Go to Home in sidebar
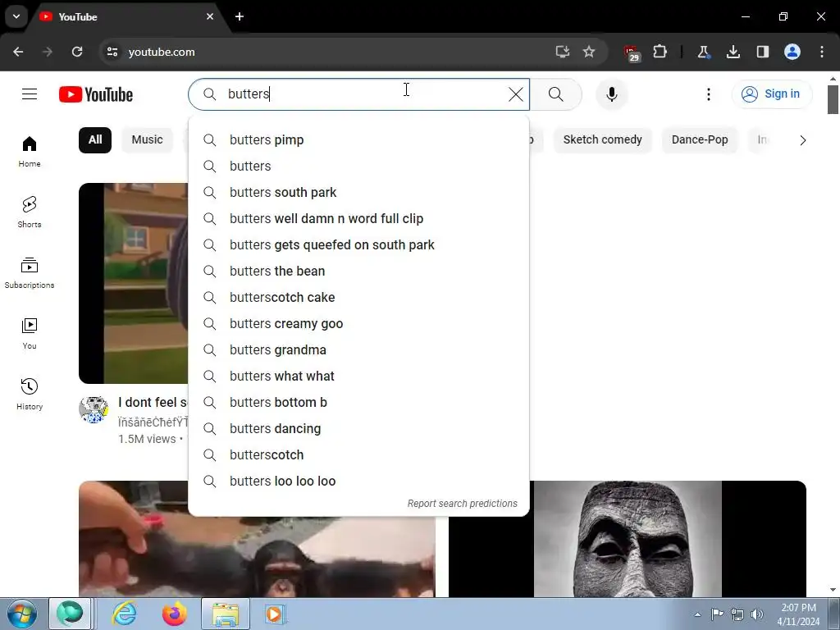 (x=30, y=152)
